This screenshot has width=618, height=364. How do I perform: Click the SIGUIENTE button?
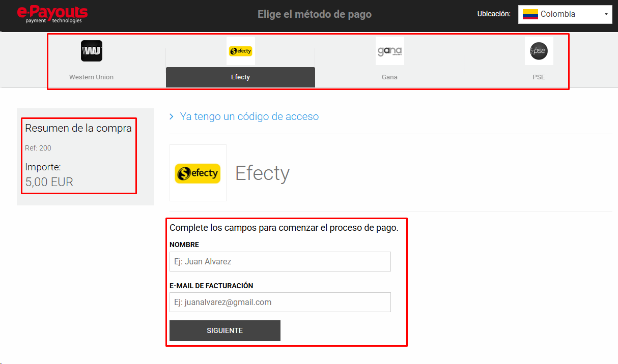click(225, 330)
